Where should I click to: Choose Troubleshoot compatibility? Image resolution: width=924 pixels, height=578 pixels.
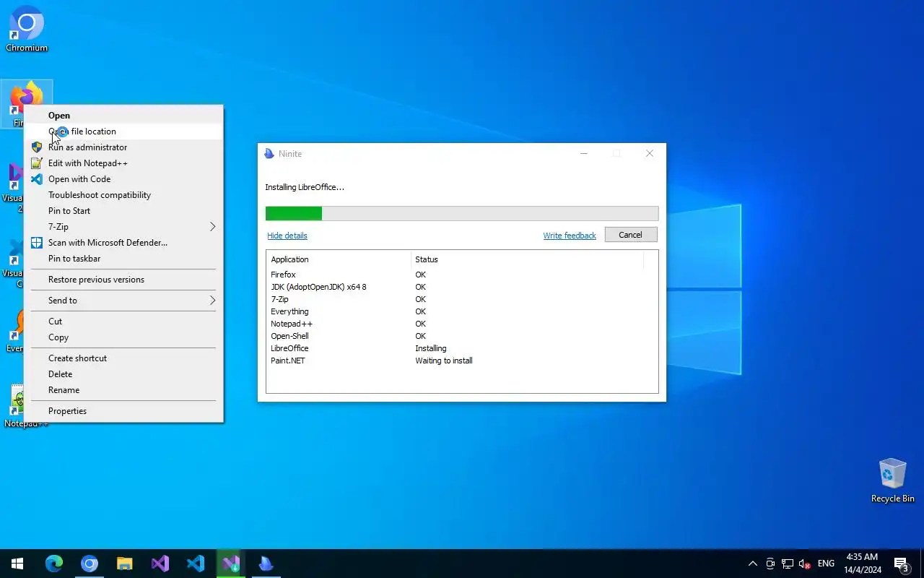(x=123, y=194)
